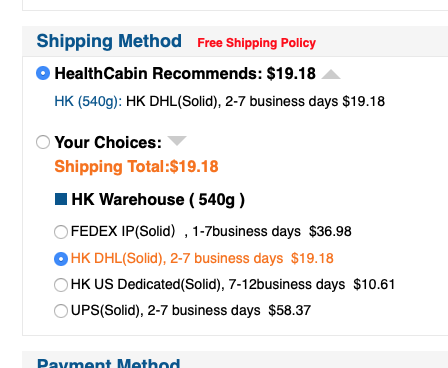The image size is (448, 368).
Task: Choose the FEDEX IP(Solid) radio option
Action: tap(61, 232)
